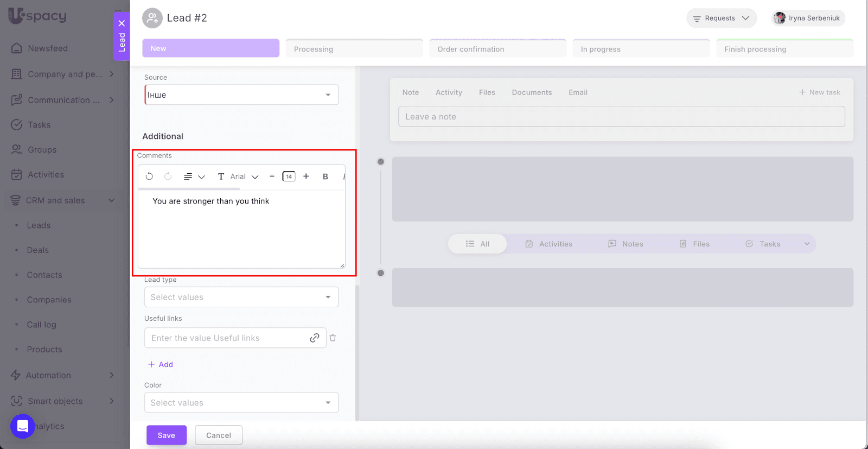Close the Lead panel with X icon
Image resolution: width=868 pixels, height=449 pixels.
click(x=122, y=23)
